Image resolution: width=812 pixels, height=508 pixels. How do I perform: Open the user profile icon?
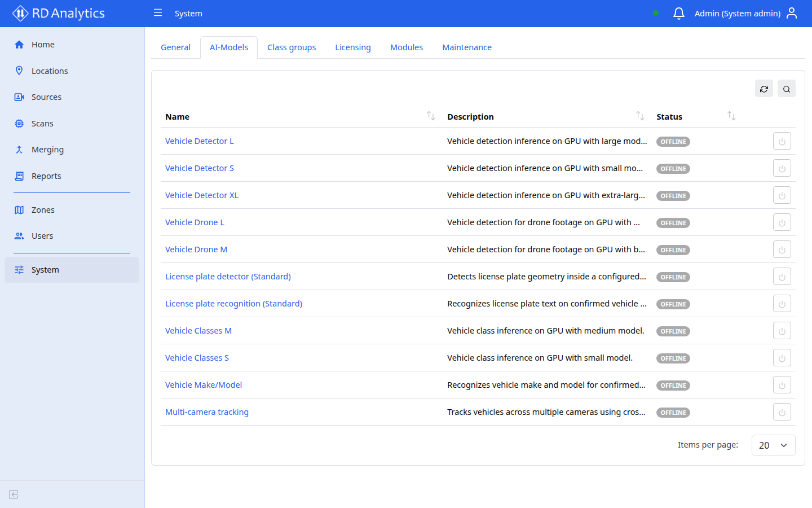[x=792, y=13]
